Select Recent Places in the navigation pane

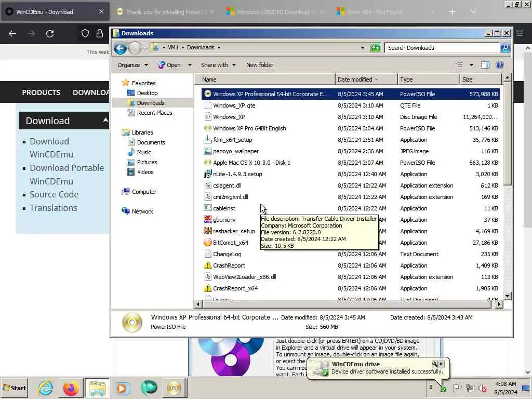click(154, 113)
